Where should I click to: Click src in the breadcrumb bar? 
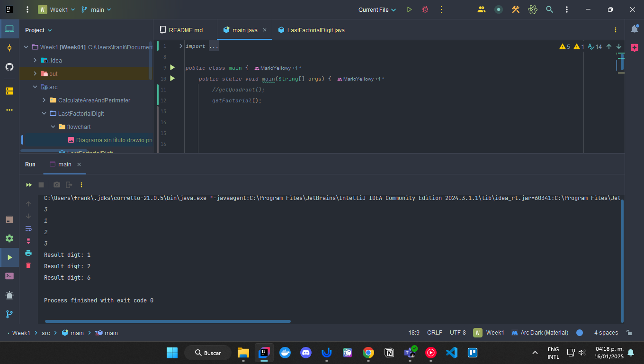pos(45,333)
